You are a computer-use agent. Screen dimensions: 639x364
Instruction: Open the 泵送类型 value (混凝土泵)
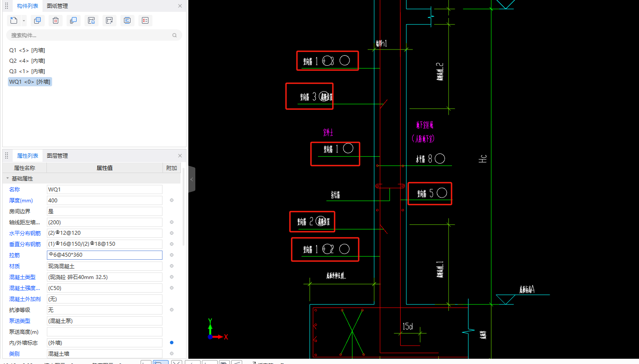tap(105, 321)
